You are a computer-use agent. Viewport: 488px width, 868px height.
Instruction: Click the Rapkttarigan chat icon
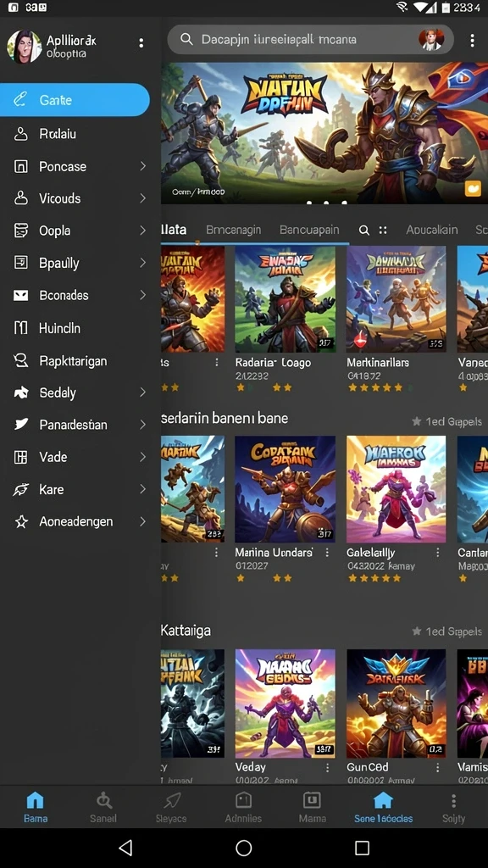pos(20,361)
